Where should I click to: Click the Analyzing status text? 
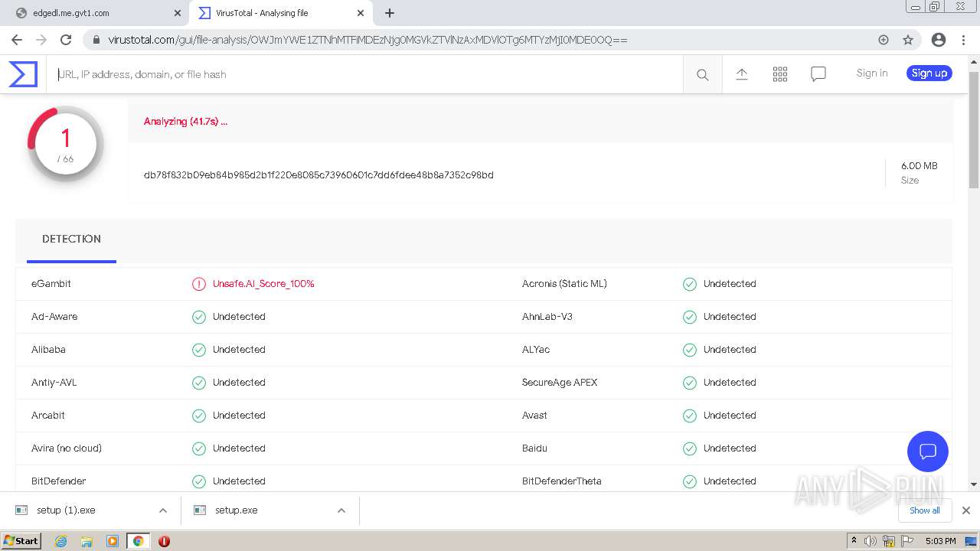(185, 121)
